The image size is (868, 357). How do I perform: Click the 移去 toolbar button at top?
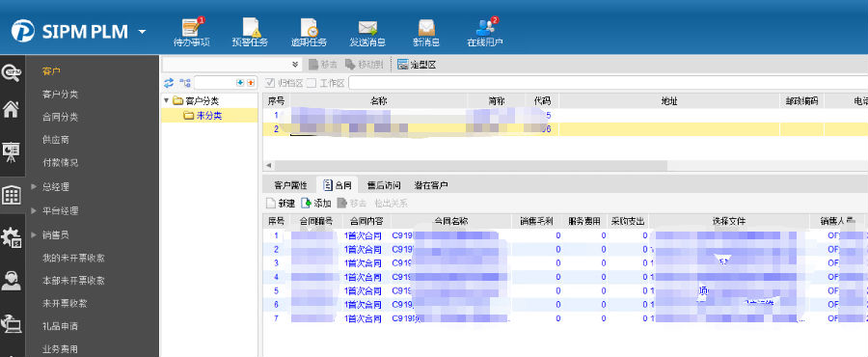click(x=323, y=65)
